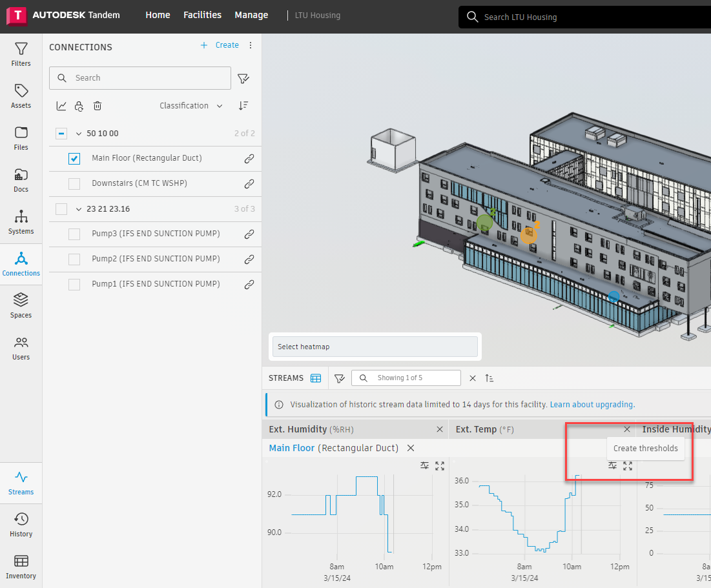
Task: Open Facilities in top navigation
Action: point(202,15)
